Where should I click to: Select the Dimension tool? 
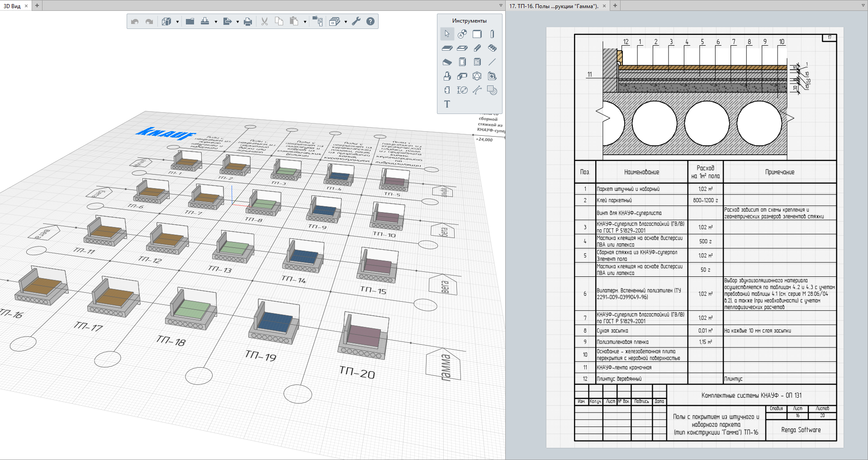pos(462,90)
